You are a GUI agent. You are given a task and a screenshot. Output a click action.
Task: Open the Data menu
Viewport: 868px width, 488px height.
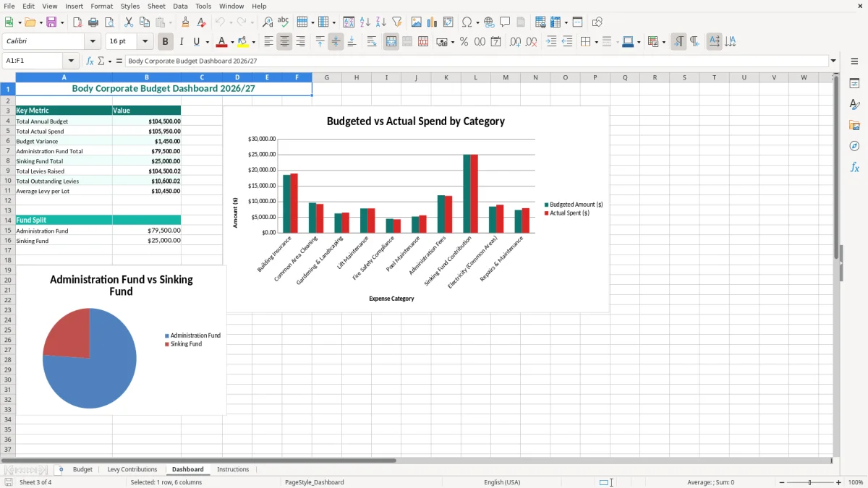(x=180, y=6)
